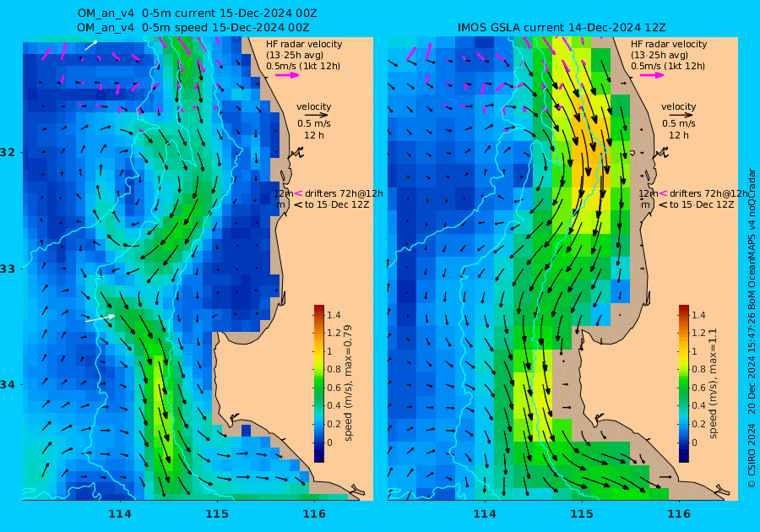Click the right map's 'HF radar velocity' legend label
This screenshot has width=760, height=532.
click(x=669, y=44)
